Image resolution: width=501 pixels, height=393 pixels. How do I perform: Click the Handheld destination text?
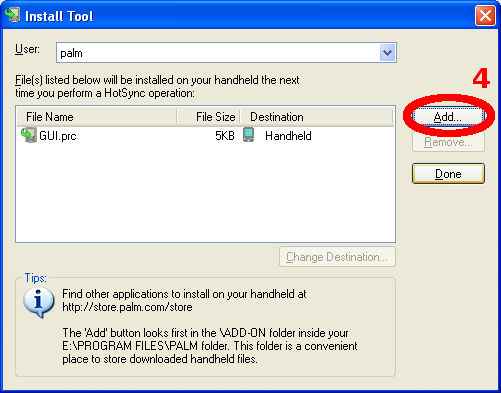click(x=288, y=136)
